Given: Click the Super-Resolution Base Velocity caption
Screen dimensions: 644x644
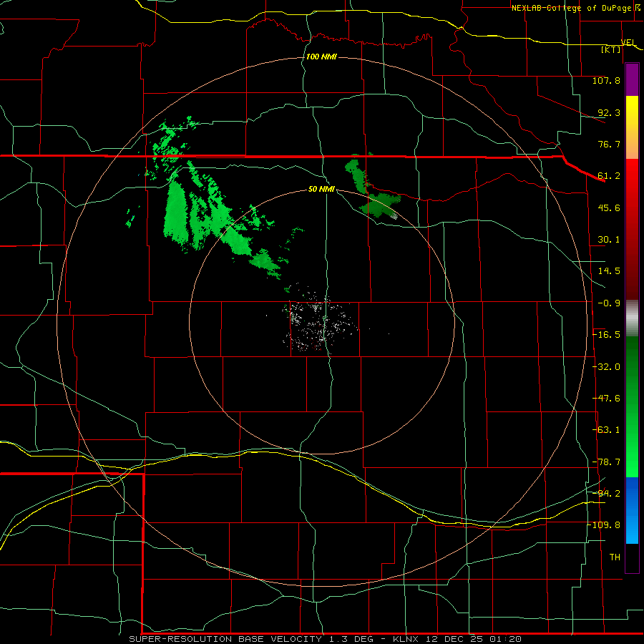Looking at the screenshot, I should 326,639.
